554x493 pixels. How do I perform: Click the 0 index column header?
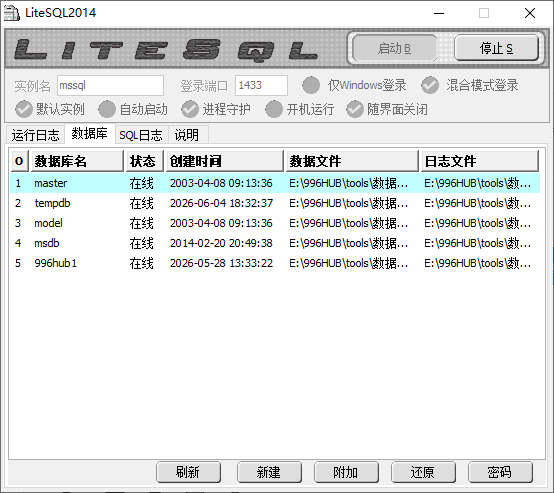coord(19,161)
